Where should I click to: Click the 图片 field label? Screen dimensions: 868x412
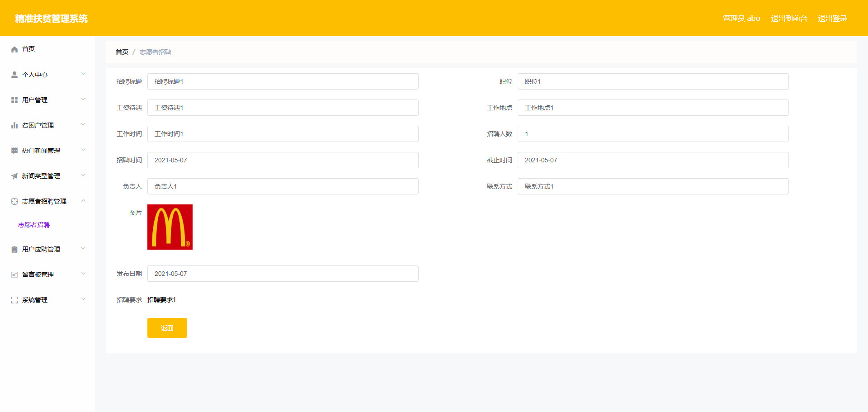pyautogui.click(x=136, y=213)
